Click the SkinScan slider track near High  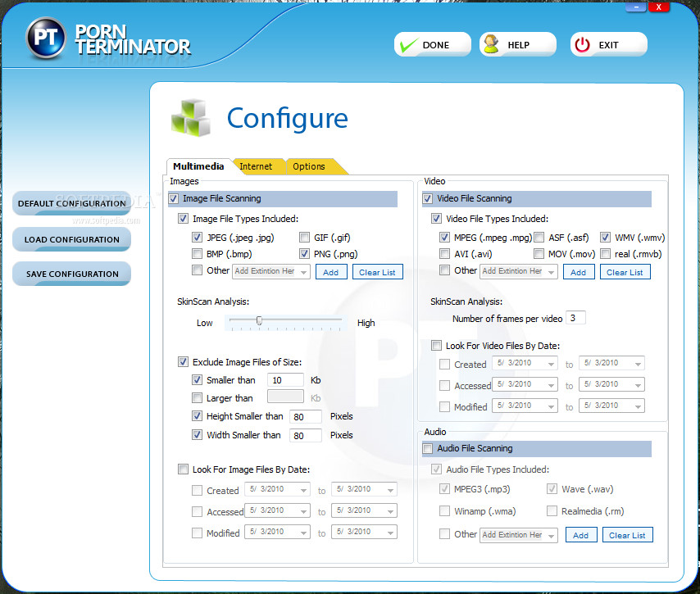(337, 320)
